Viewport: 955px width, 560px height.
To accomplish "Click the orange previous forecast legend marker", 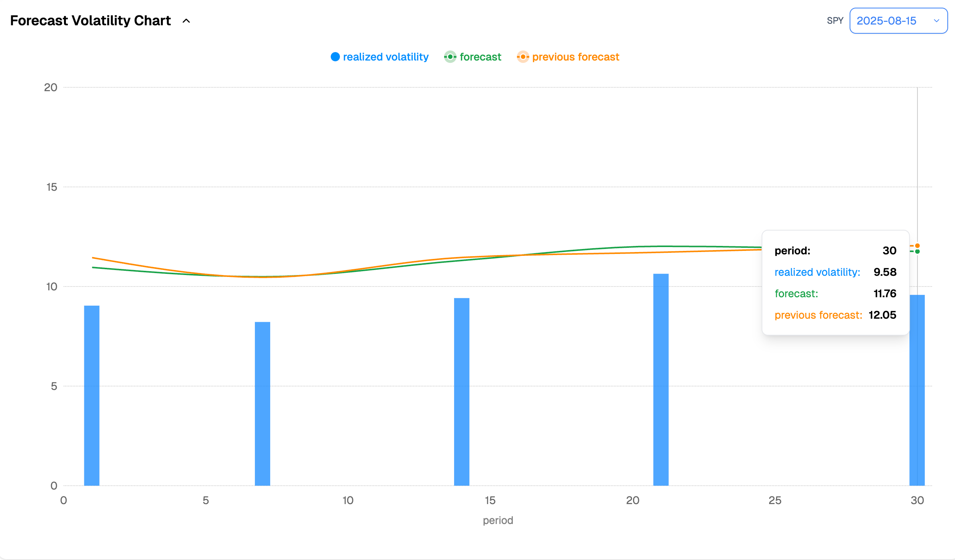I will (x=523, y=57).
